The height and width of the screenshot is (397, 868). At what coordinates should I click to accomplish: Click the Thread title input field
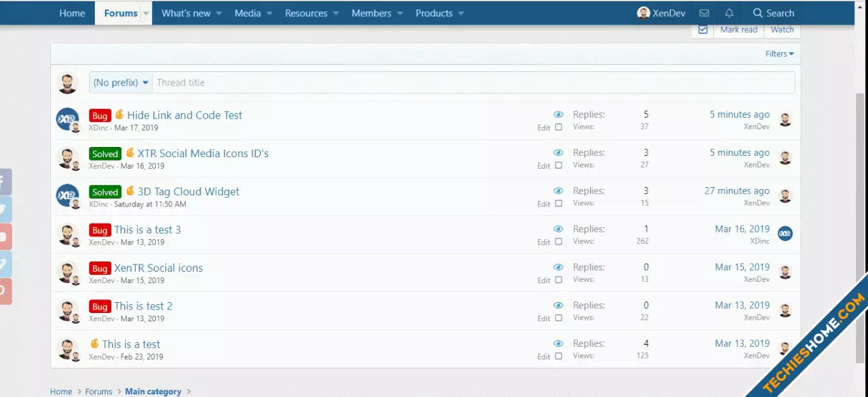click(473, 83)
